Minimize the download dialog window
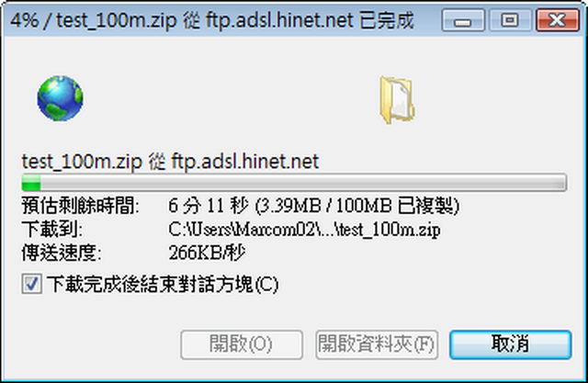 click(463, 20)
